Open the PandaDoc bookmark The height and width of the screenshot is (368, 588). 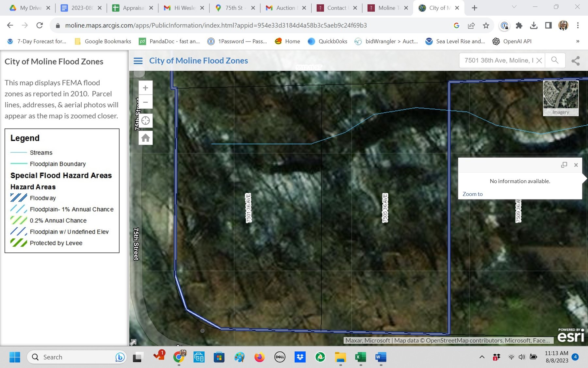[x=170, y=41]
